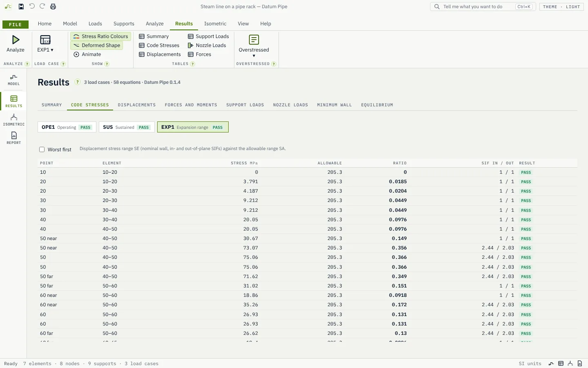Click the Save icon in title bar
The image size is (588, 368).
(x=21, y=7)
